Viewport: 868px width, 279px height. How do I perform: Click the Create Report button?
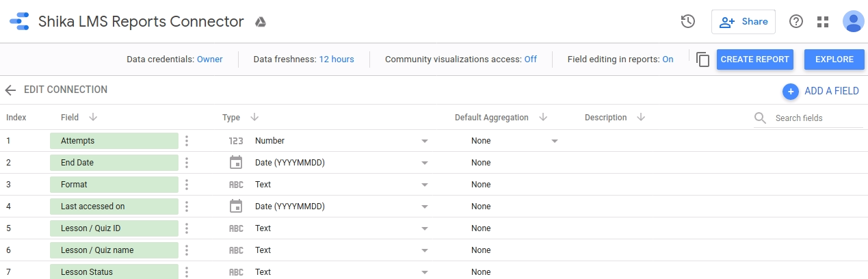[755, 59]
